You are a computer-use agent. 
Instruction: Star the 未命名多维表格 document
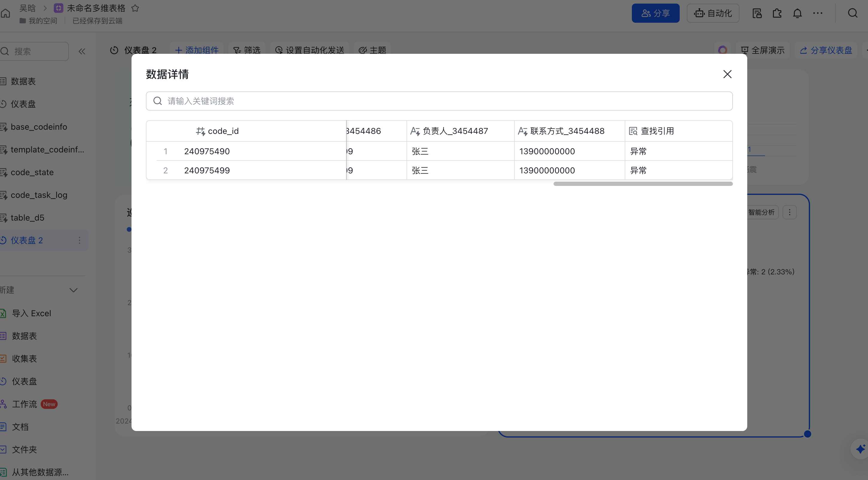pos(135,8)
